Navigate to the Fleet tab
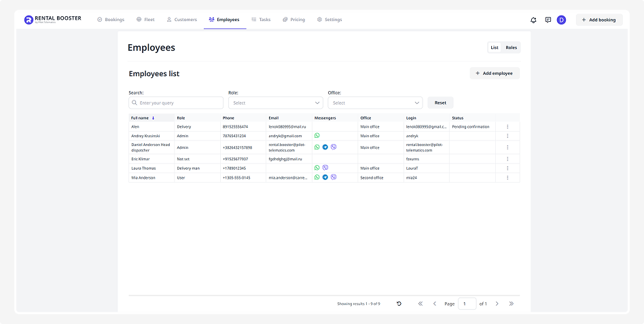 (x=145, y=20)
